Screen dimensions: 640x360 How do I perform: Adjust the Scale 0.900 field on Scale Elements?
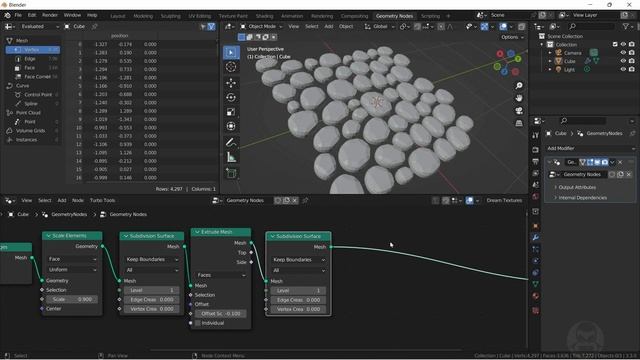[72, 299]
